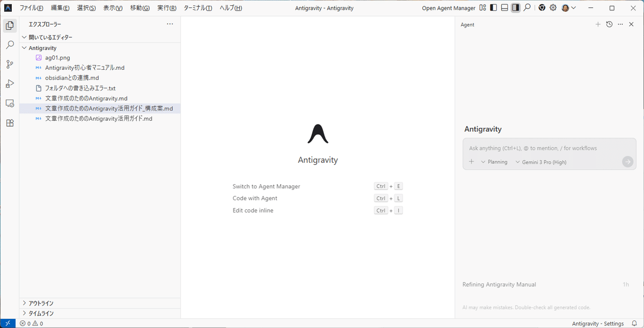This screenshot has width=644, height=328.
Task: Open the user account avatar menu
Action: click(x=569, y=8)
